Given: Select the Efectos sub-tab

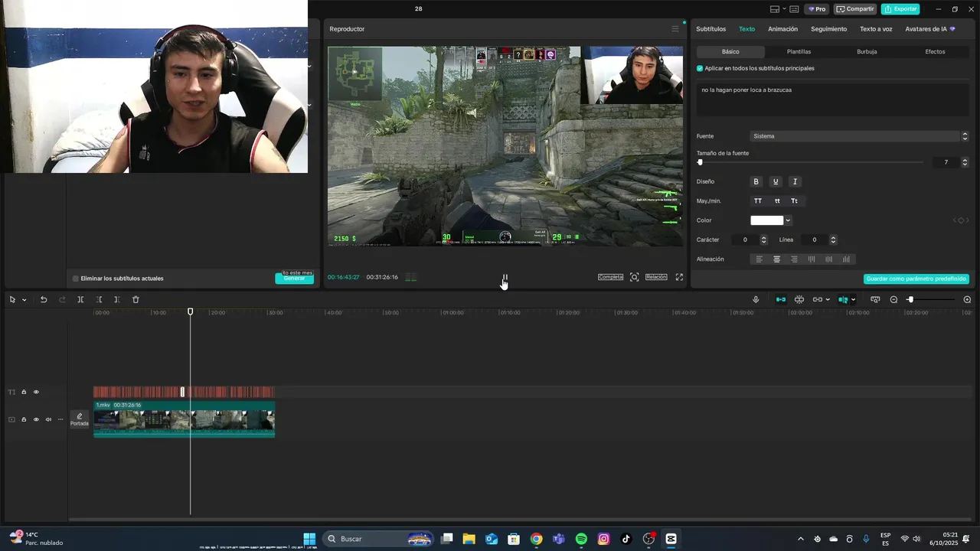Looking at the screenshot, I should 935,51.
